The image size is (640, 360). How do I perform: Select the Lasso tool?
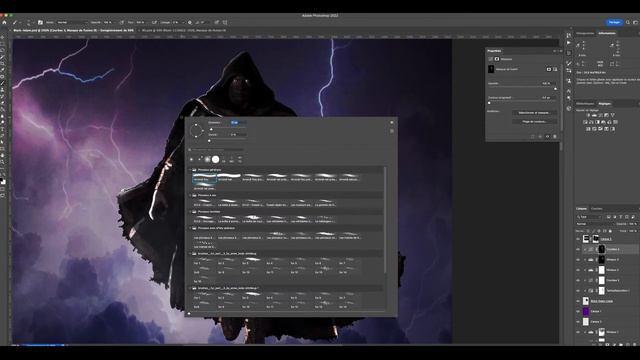click(3, 51)
